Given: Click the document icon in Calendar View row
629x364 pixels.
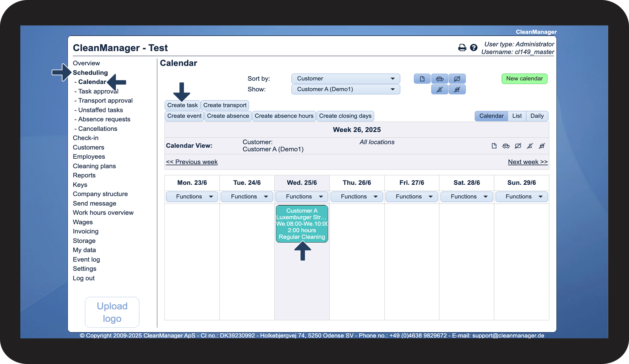Looking at the screenshot, I should click(x=494, y=146).
